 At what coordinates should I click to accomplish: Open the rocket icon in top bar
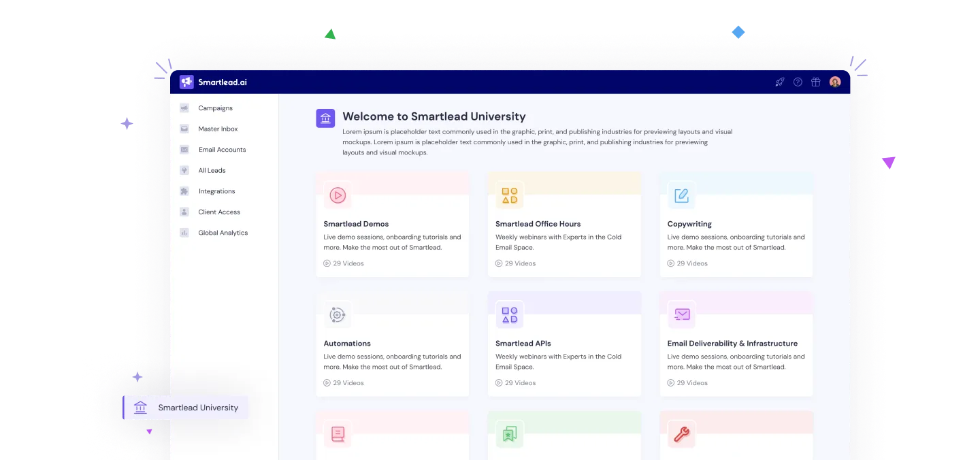click(x=780, y=82)
